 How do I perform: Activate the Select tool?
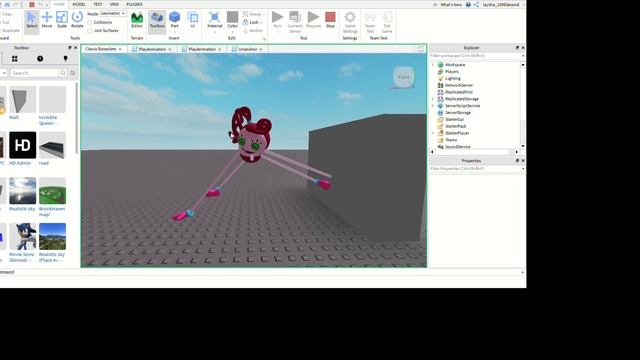31,20
